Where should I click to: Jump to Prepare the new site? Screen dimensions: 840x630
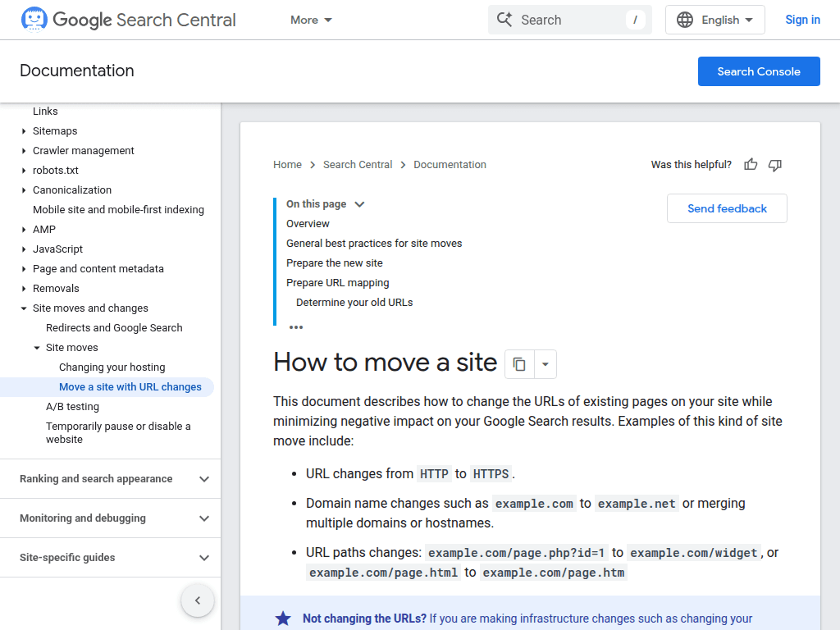[x=335, y=263]
